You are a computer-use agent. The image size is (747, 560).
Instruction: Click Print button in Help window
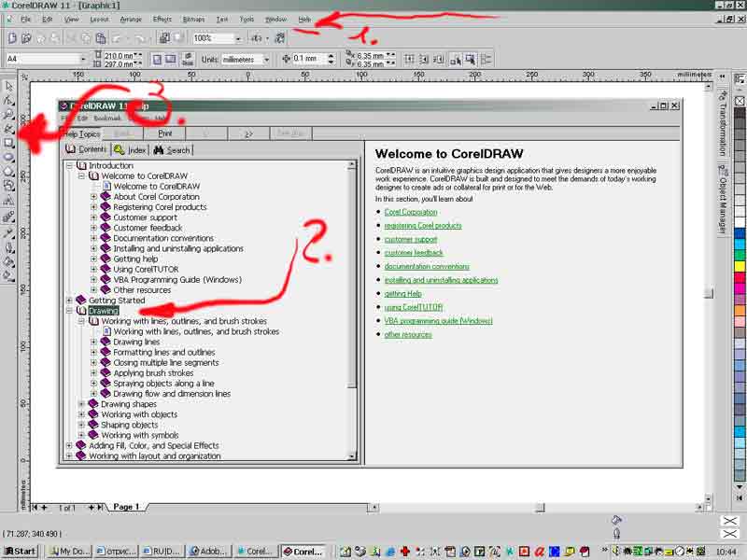(165, 133)
